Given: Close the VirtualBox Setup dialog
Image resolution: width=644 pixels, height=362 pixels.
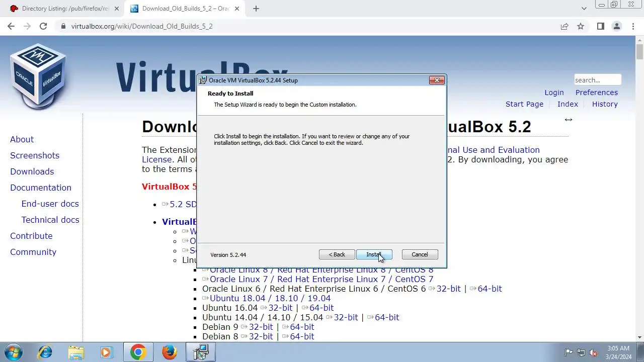Looking at the screenshot, I should pyautogui.click(x=437, y=80).
